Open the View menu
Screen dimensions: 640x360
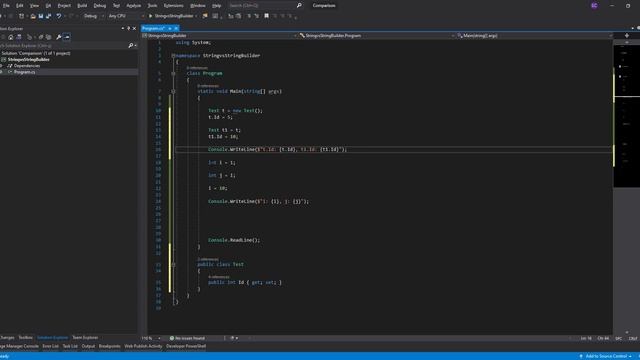tap(34, 6)
